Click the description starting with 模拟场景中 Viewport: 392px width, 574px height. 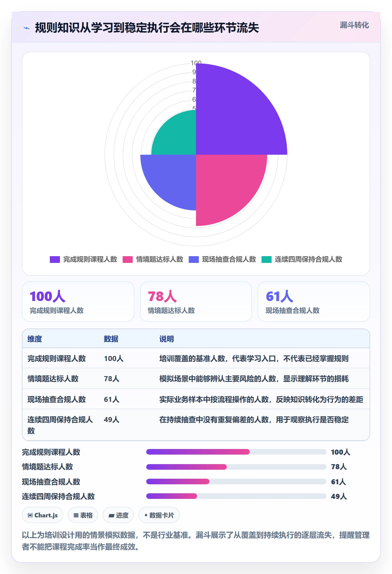pyautogui.click(x=254, y=379)
